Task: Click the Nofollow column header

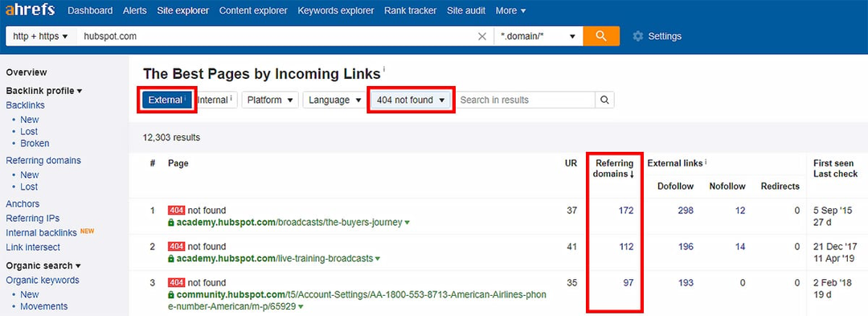Action: pos(727,187)
